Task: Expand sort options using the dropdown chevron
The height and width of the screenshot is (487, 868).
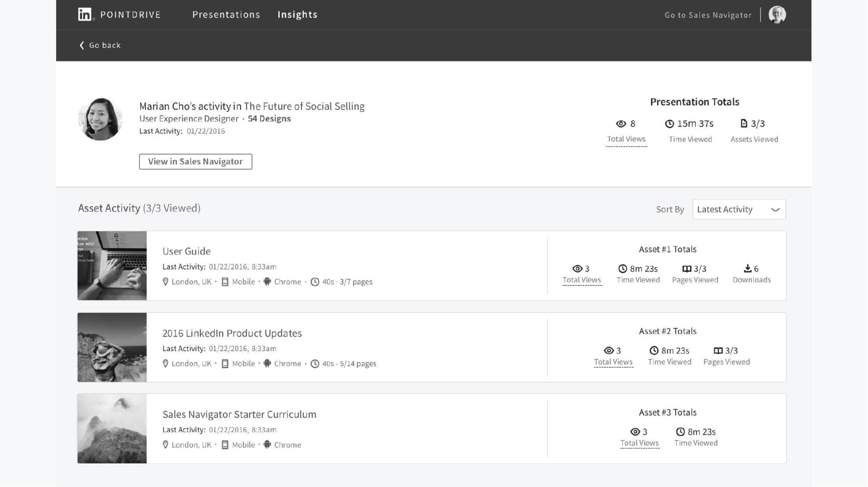Action: coord(775,210)
